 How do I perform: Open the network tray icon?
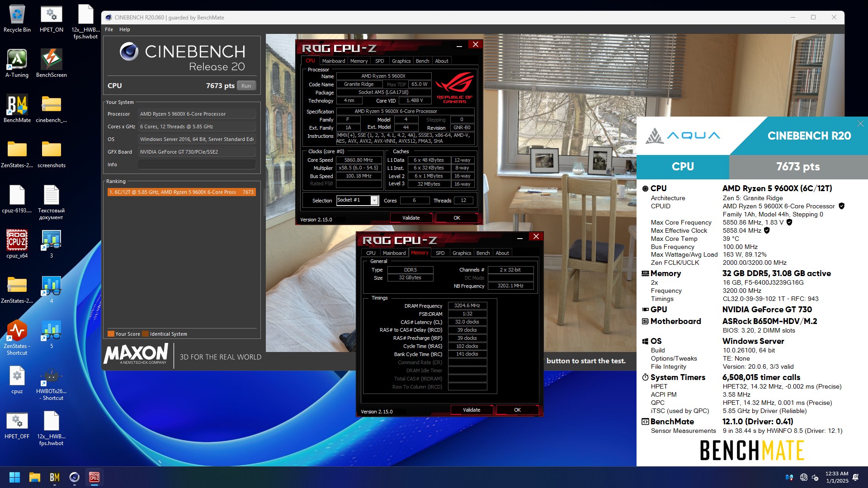(x=803, y=477)
